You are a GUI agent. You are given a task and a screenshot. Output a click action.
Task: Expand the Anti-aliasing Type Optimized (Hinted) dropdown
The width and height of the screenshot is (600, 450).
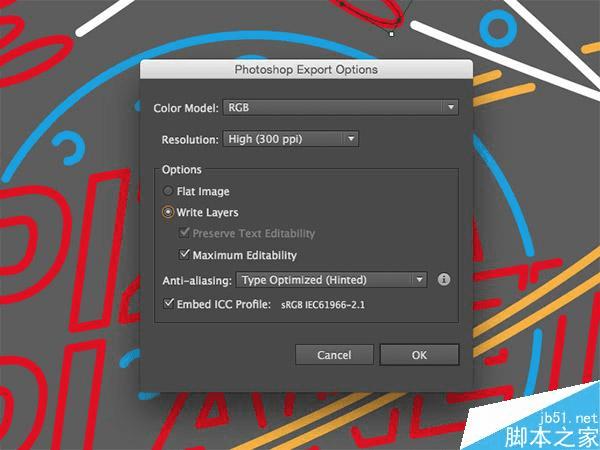click(331, 280)
